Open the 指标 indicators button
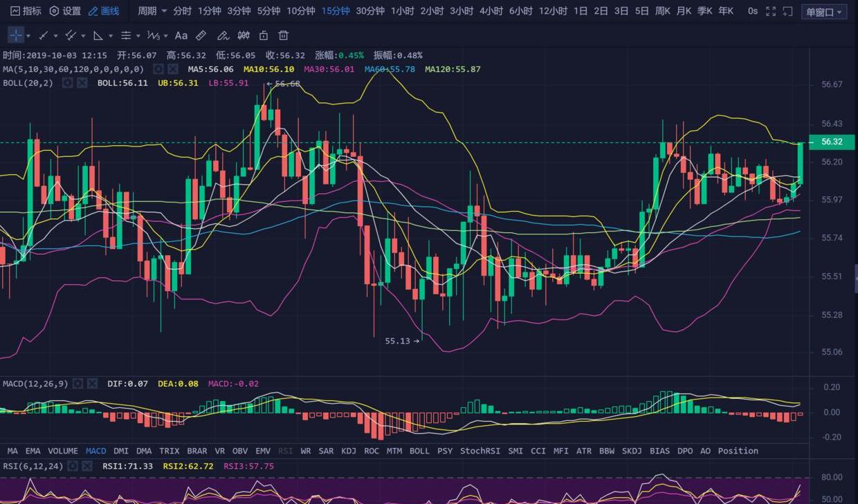This screenshot has height=504, width=858. pos(26,11)
